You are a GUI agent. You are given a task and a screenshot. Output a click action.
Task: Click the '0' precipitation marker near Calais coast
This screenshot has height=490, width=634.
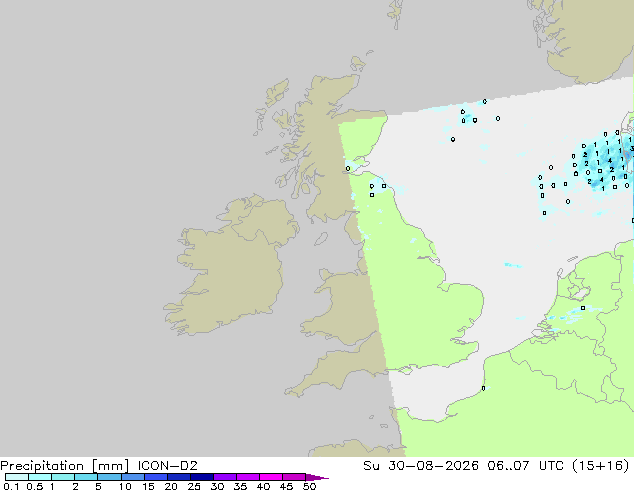pos(483,389)
